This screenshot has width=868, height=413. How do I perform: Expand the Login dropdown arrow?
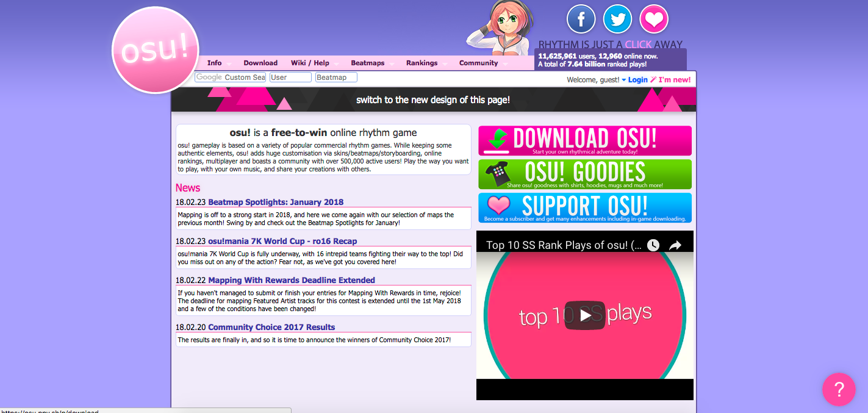(x=623, y=80)
